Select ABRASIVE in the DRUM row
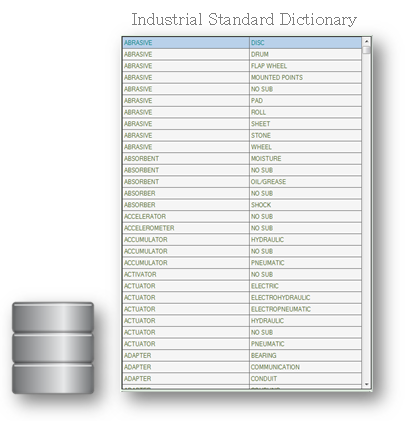The width and height of the screenshot is (411, 421). click(x=186, y=54)
